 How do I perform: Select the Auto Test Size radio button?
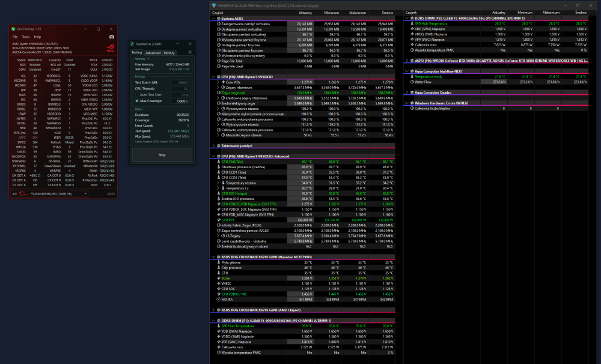point(137,95)
